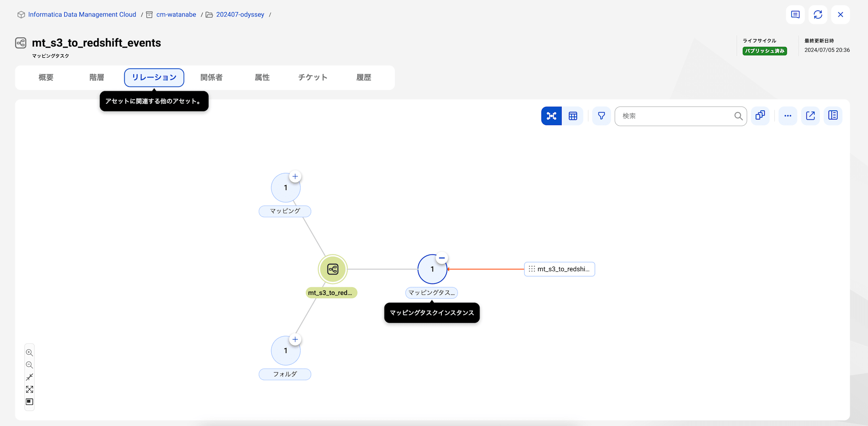The height and width of the screenshot is (426, 868).
Task: Zoom out the relationship graph
Action: click(x=30, y=365)
